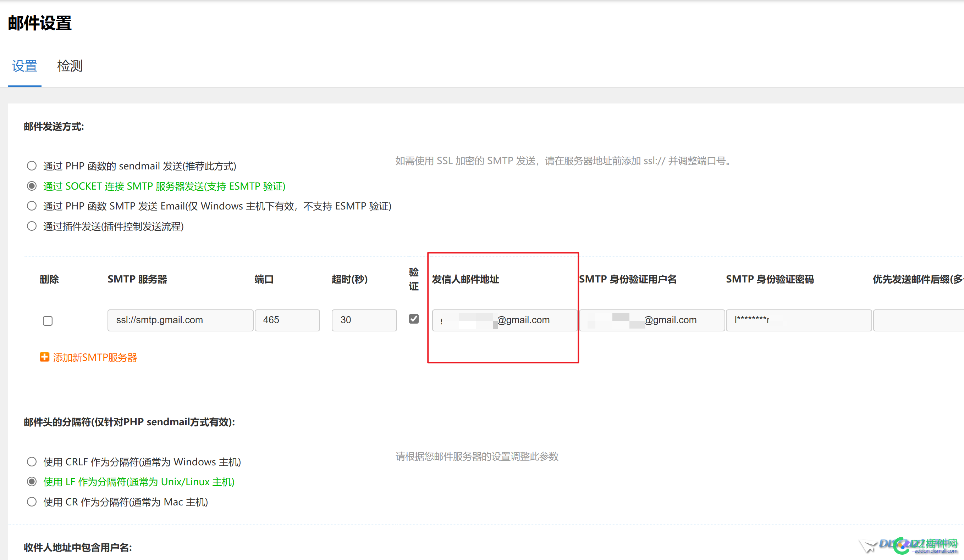
Task: Select 使用 LF 作为分隔符 option
Action: pyautogui.click(x=32, y=481)
